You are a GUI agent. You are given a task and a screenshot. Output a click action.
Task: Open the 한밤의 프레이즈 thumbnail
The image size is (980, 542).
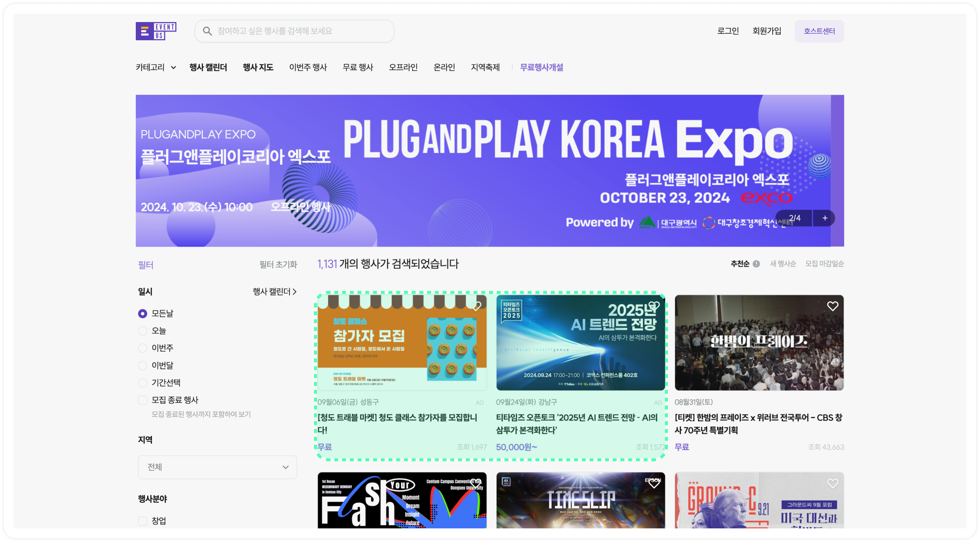pos(759,343)
